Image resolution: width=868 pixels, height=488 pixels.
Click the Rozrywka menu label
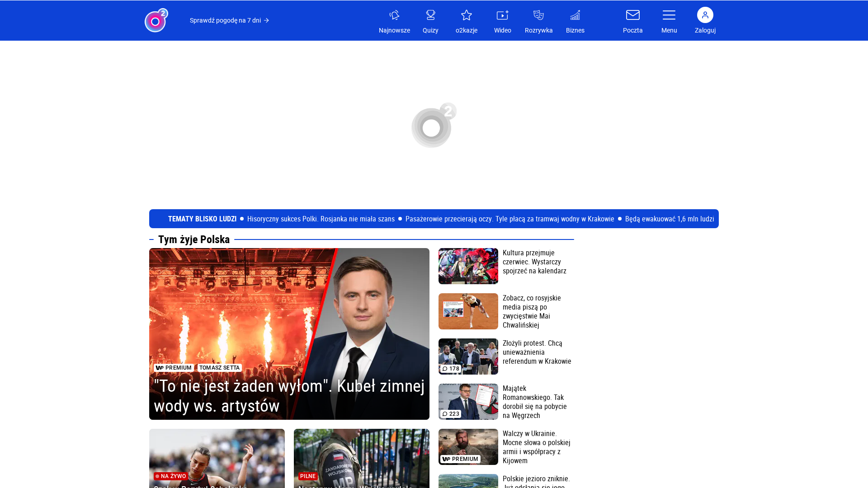click(x=539, y=30)
